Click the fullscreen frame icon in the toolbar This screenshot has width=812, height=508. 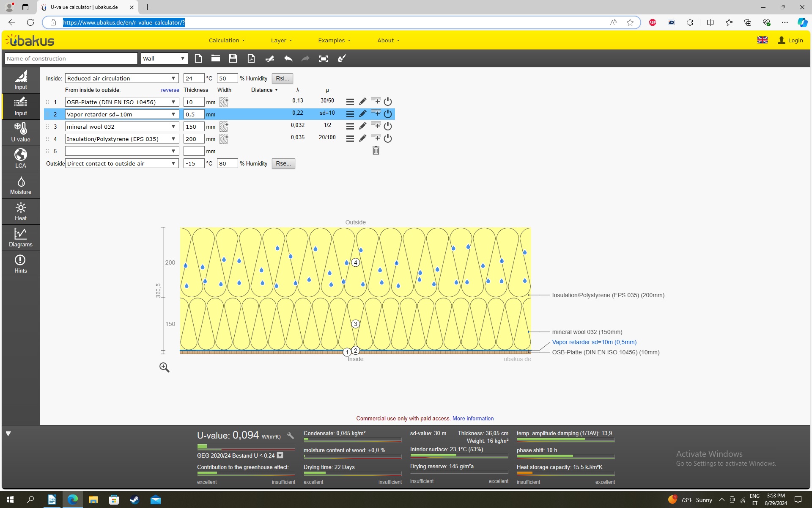[324, 58]
